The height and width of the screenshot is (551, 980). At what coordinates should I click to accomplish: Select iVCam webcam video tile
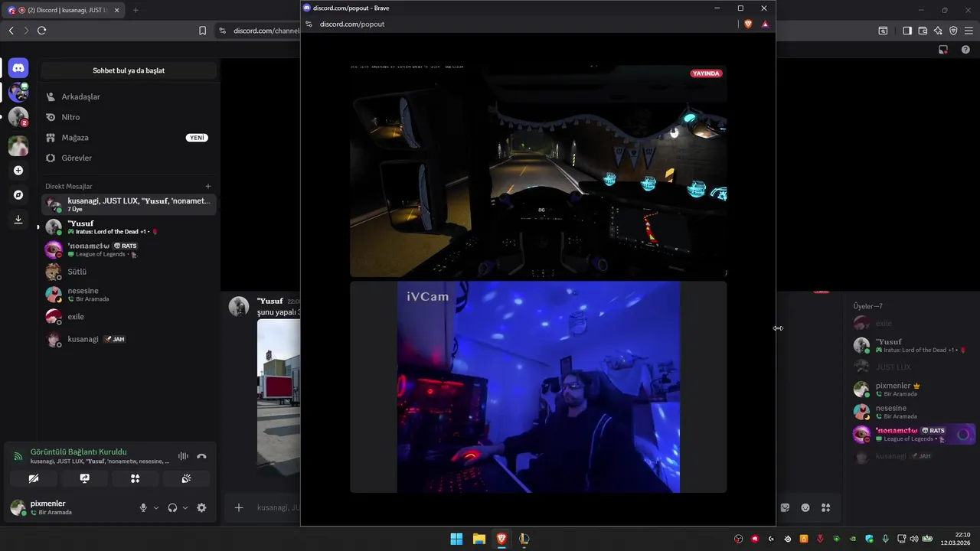pyautogui.click(x=538, y=386)
